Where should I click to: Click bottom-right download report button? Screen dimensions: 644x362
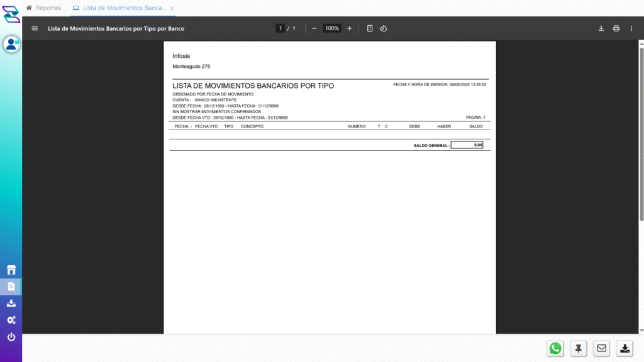tap(625, 348)
